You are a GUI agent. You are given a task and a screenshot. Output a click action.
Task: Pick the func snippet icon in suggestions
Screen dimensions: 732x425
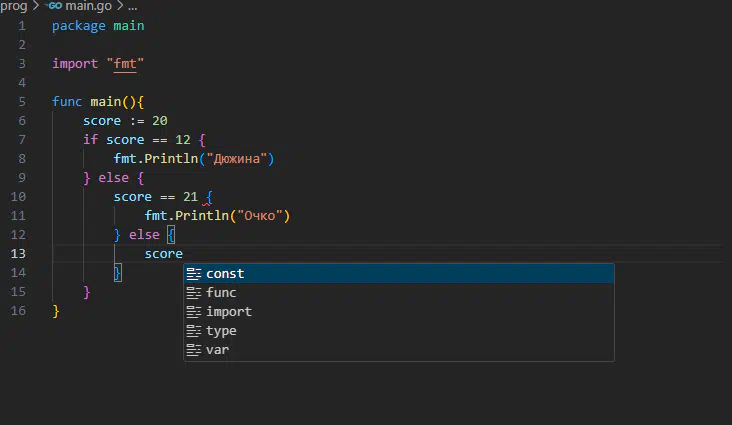[194, 293]
